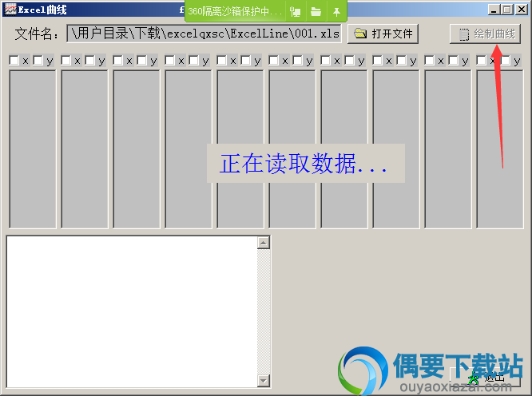This screenshot has width=532, height=396.
Task: Check the x checkbox of the first column
Action: pos(14,61)
